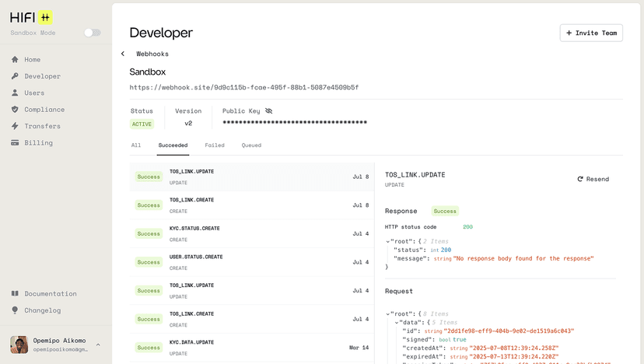Image resolution: width=644 pixels, height=364 pixels.
Task: Click the response message string value
Action: 523,258
